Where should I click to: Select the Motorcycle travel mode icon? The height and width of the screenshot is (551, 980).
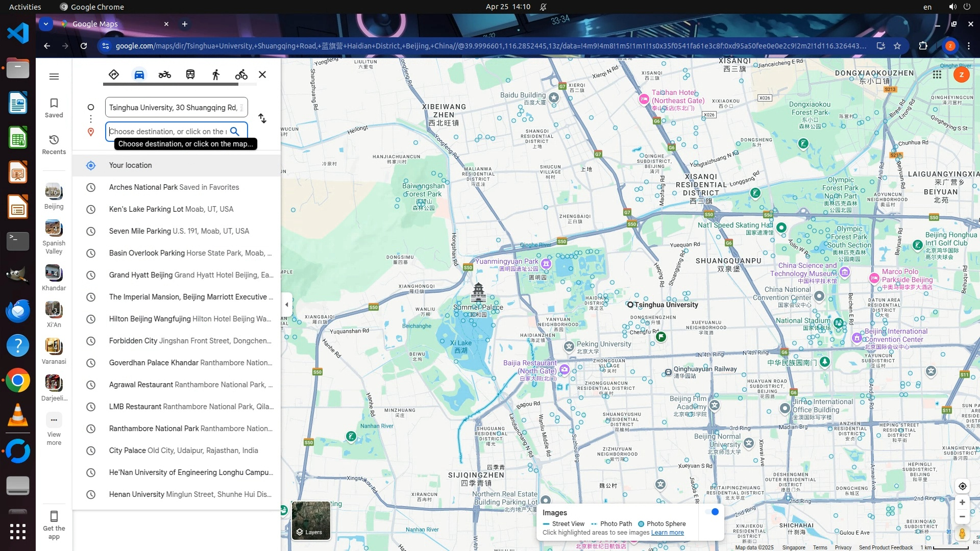(164, 74)
